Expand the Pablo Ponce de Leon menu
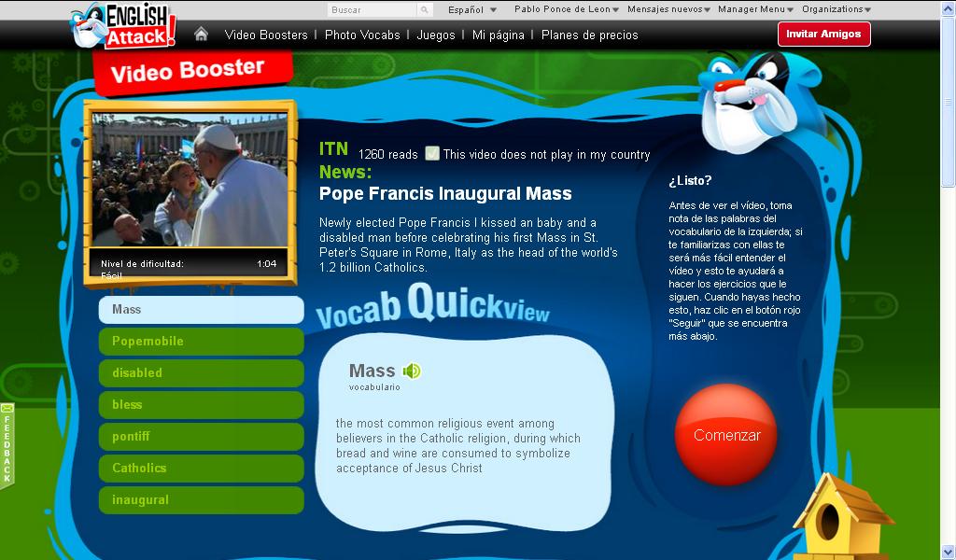This screenshot has height=560, width=956. coord(567,9)
